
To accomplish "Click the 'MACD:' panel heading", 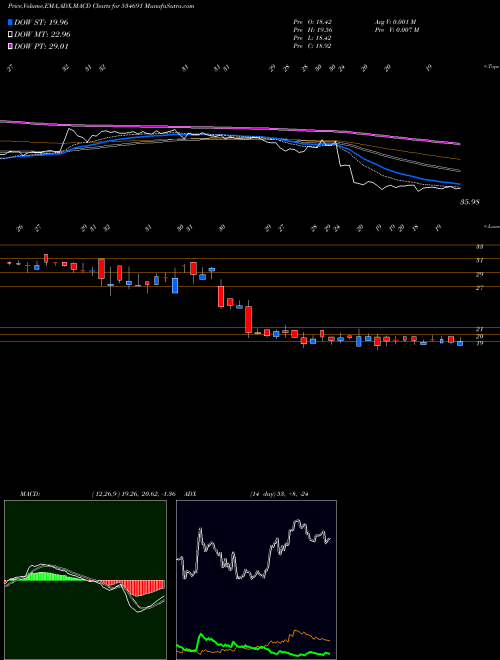I will pos(29,494).
